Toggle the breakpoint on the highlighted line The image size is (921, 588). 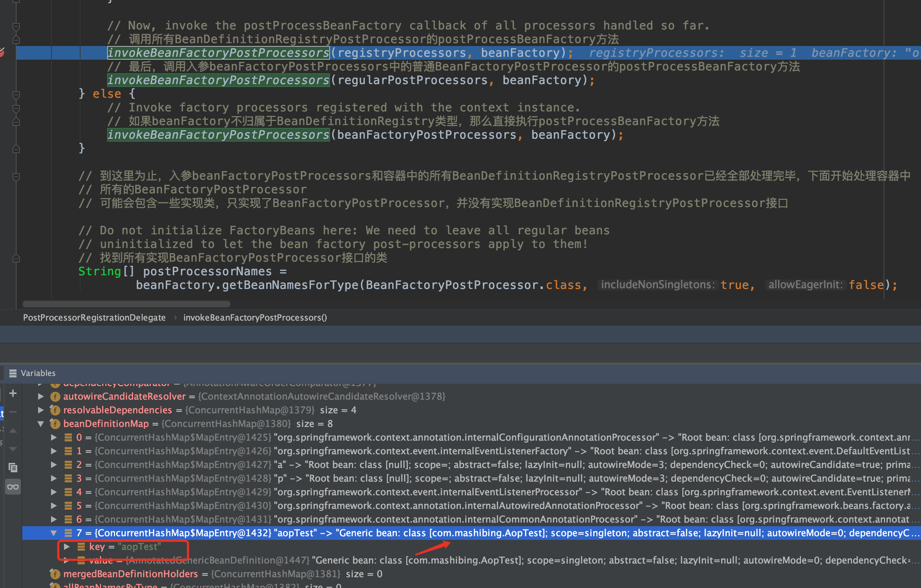click(x=1, y=53)
